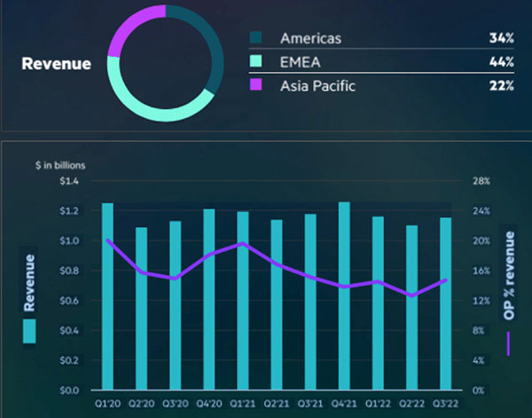Click the OP line point above Q1'21
The image size is (532, 418).
[243, 243]
